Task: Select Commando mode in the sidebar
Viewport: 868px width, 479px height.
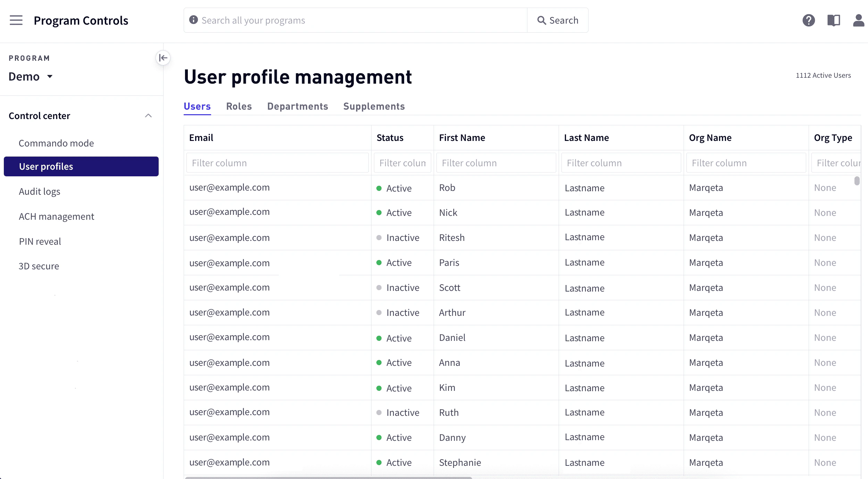Action: pos(56,143)
